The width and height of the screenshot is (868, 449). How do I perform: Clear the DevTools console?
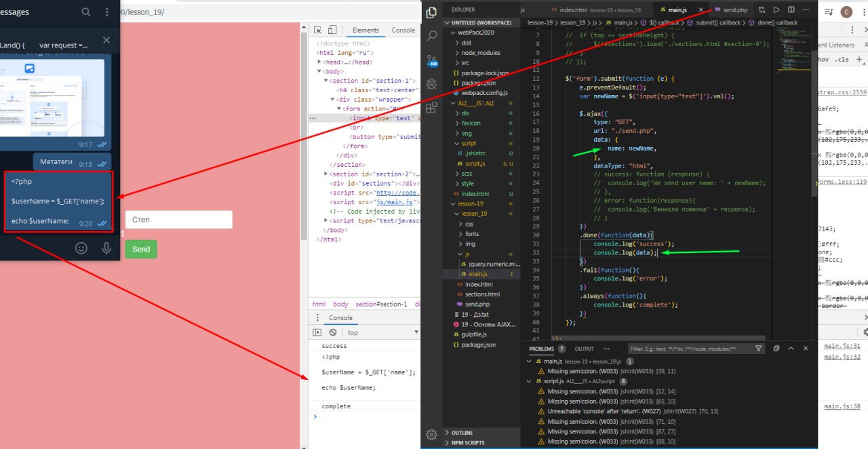[x=333, y=332]
